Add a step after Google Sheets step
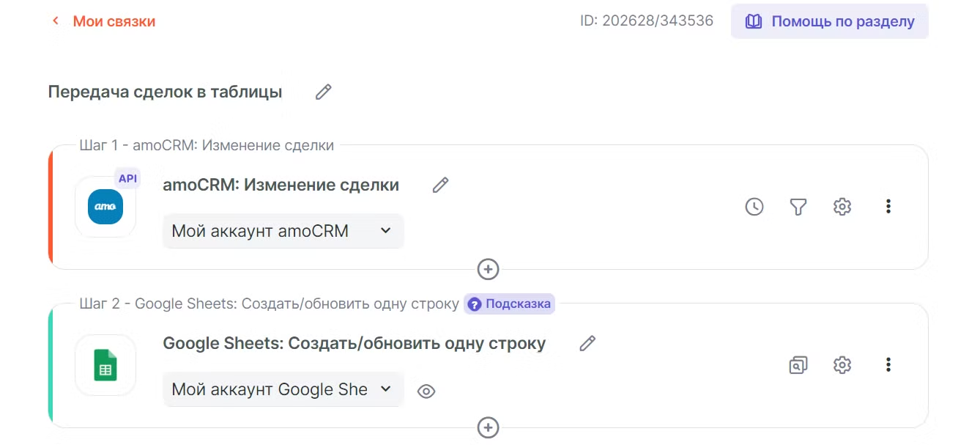 point(488,427)
